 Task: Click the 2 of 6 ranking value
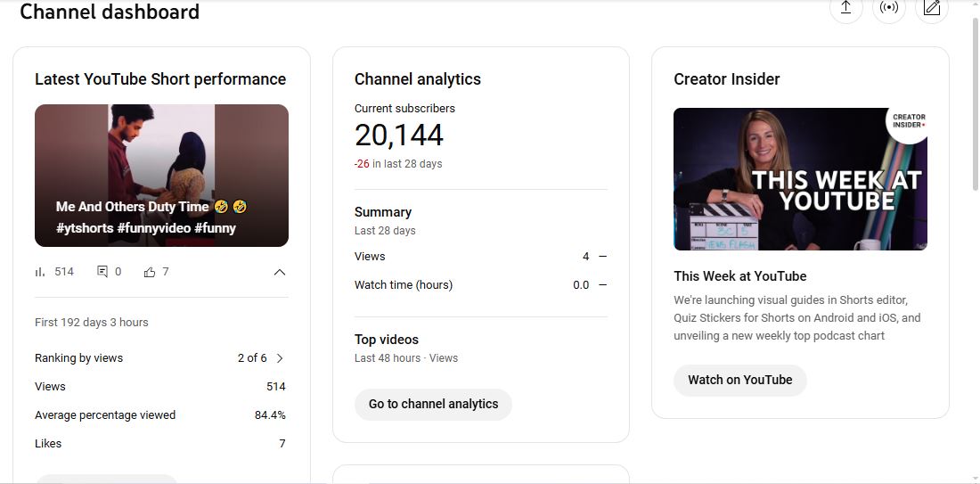(x=252, y=358)
